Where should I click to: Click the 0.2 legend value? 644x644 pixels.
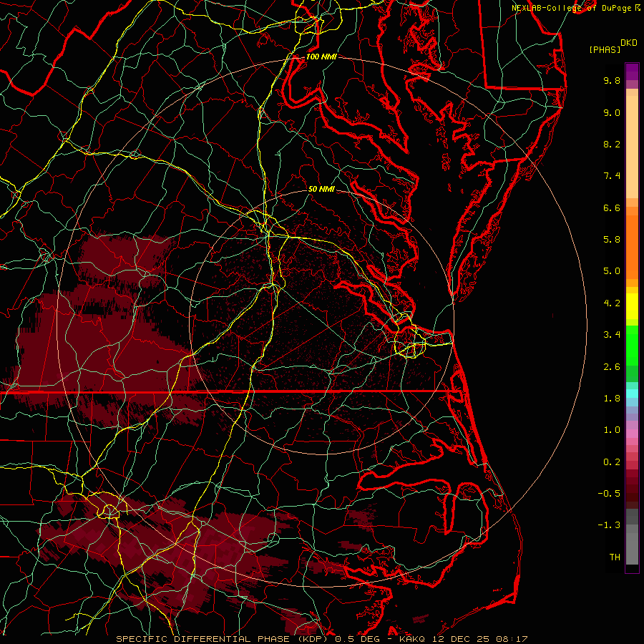click(x=612, y=462)
